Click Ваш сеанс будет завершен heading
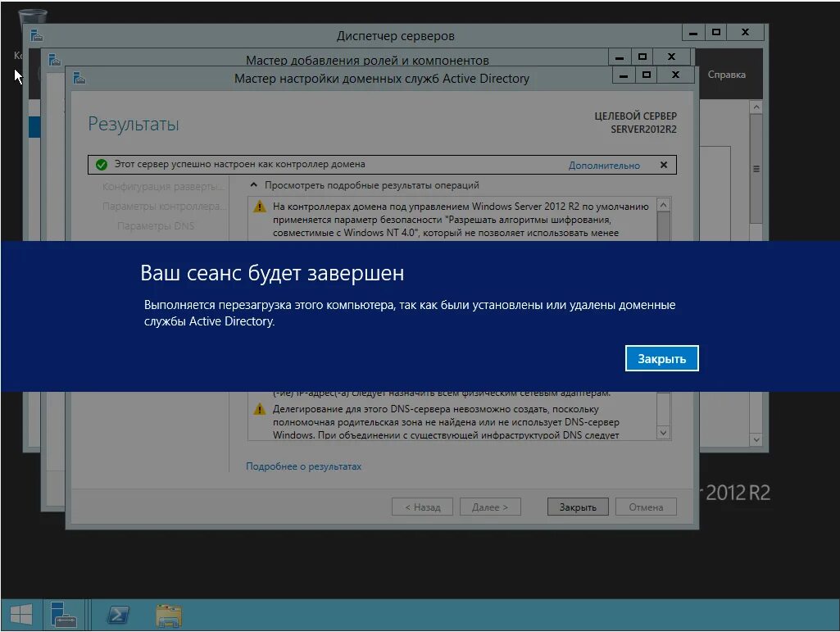This screenshot has width=840, height=632. [x=272, y=273]
